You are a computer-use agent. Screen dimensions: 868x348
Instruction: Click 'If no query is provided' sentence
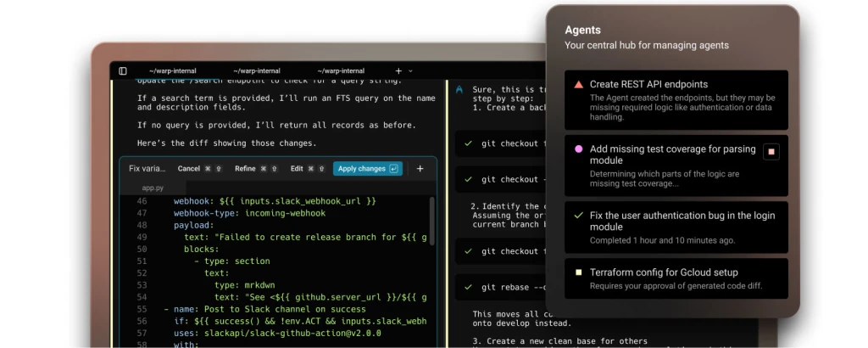click(276, 126)
